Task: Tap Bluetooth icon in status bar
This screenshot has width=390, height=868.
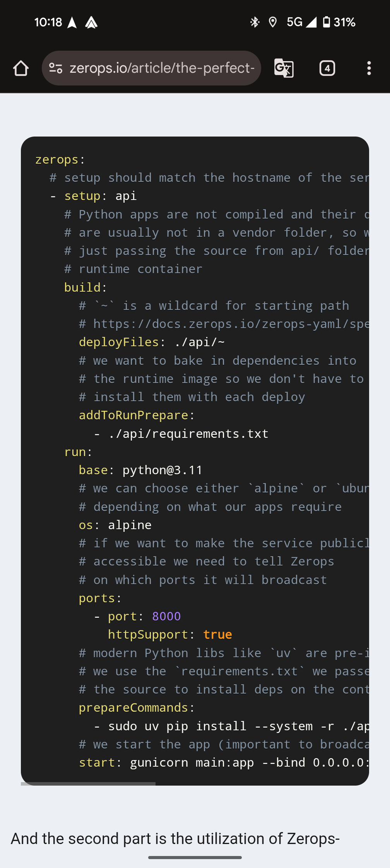Action: pyautogui.click(x=255, y=22)
